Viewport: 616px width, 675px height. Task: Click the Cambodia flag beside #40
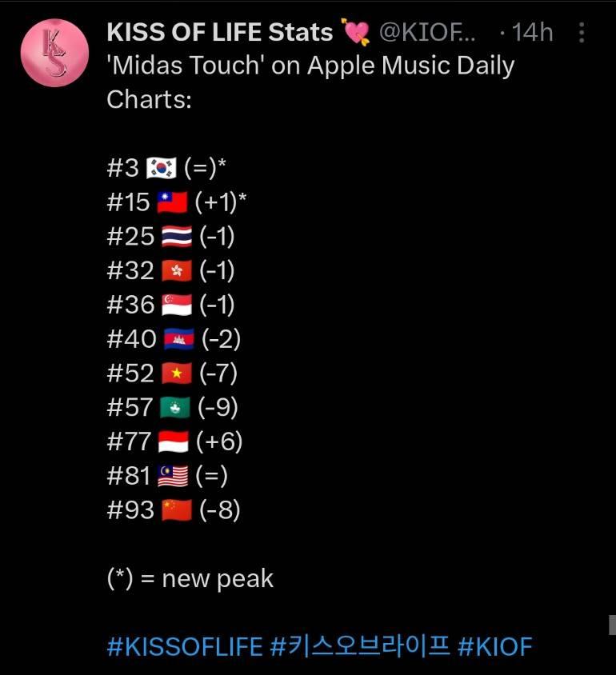pyautogui.click(x=179, y=339)
